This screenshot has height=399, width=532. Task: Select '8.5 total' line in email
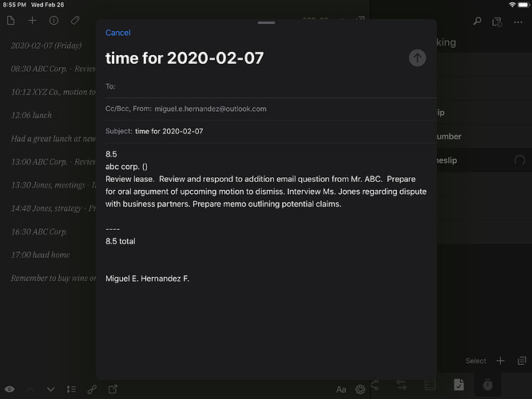coord(121,241)
